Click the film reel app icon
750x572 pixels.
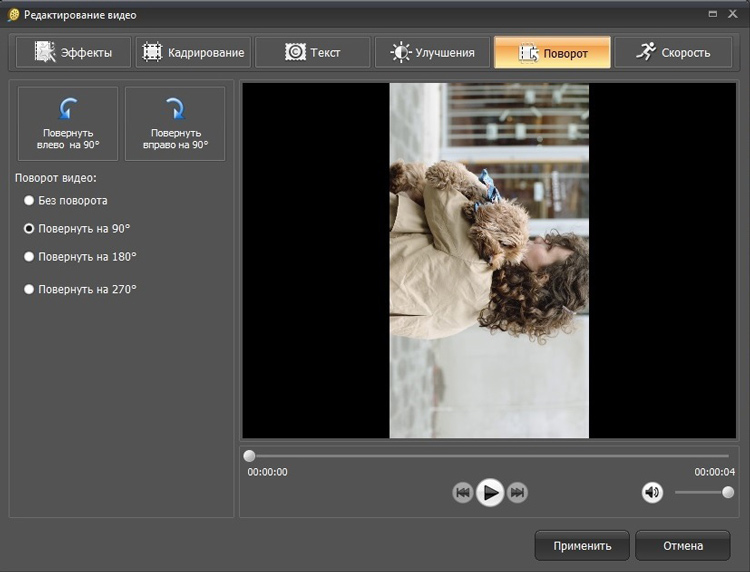pyautogui.click(x=13, y=15)
